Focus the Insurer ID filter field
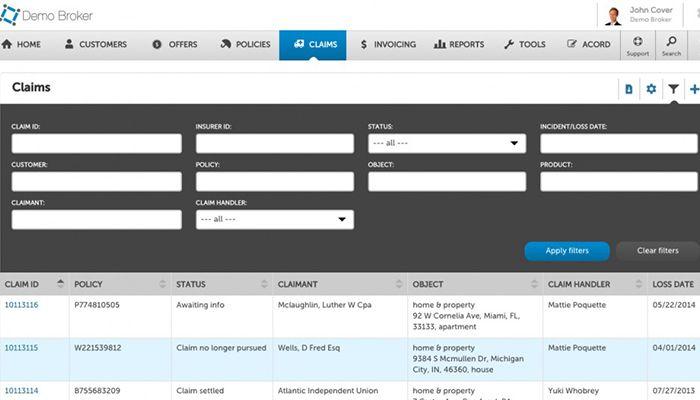The image size is (700, 400). click(x=275, y=143)
